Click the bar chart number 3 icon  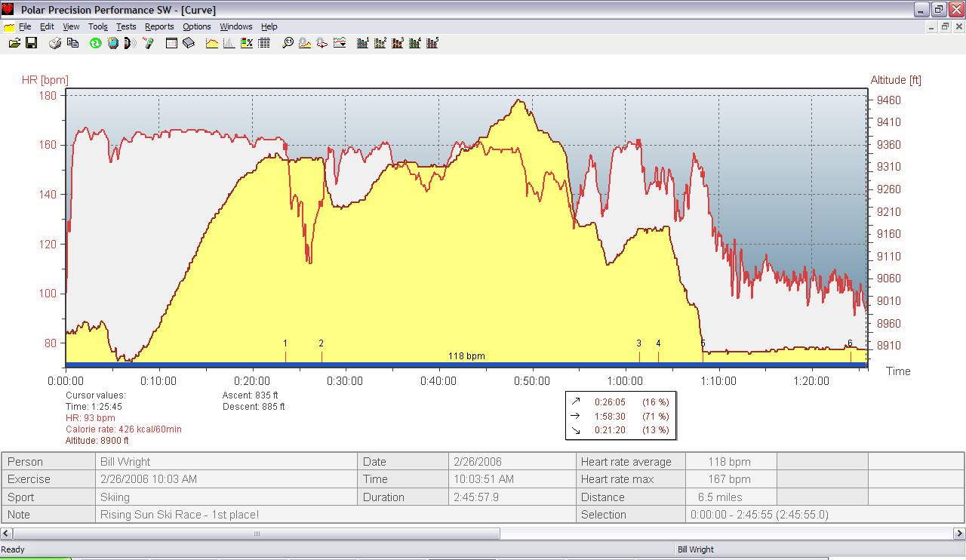click(398, 43)
